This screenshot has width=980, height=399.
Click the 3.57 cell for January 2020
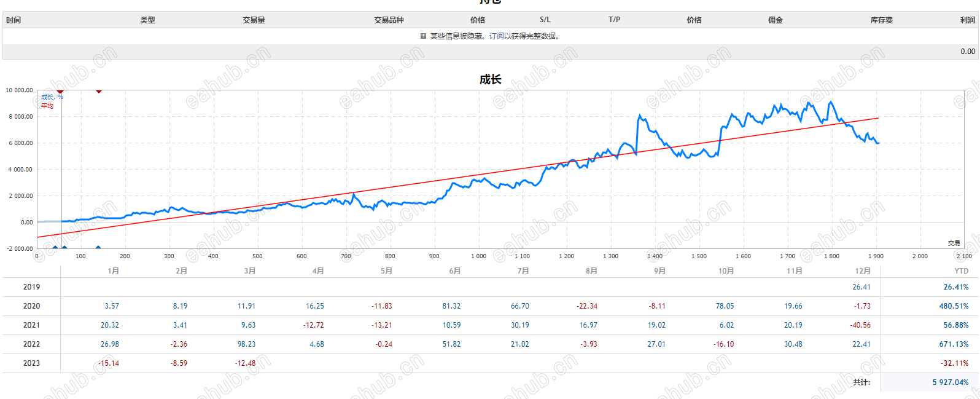(112, 306)
